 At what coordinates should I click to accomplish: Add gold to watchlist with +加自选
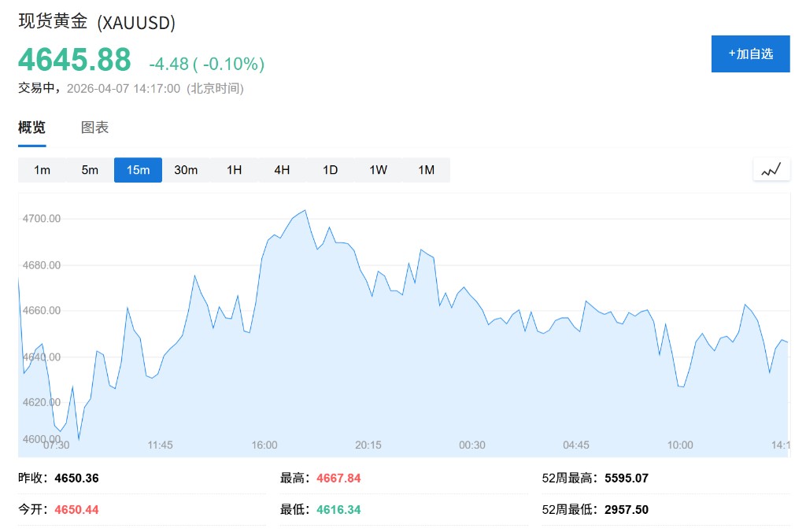tap(750, 54)
